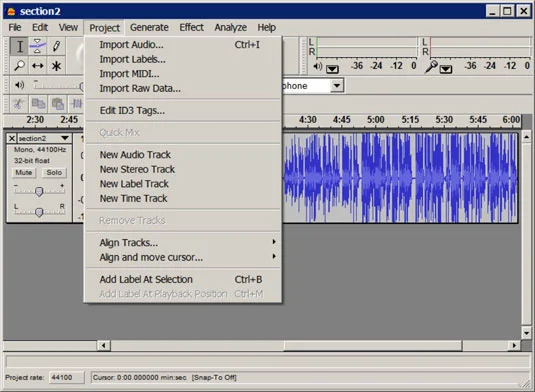535x392 pixels.
Task: Click the mixer output volume speaker icon
Action: coord(19,85)
